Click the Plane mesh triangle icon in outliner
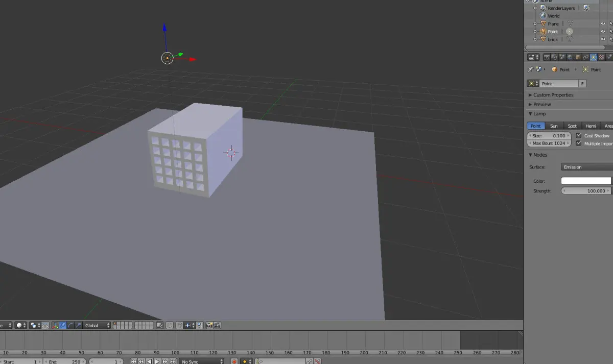This screenshot has width=613, height=364. [543, 23]
